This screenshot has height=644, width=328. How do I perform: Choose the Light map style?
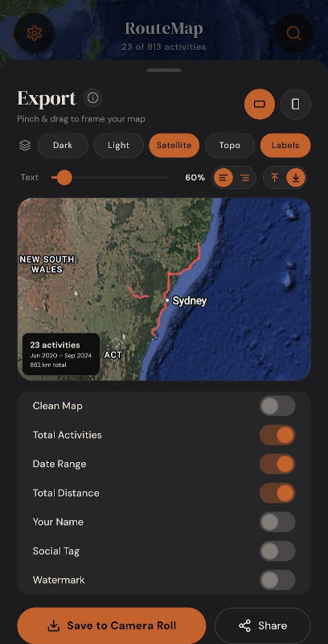click(118, 146)
